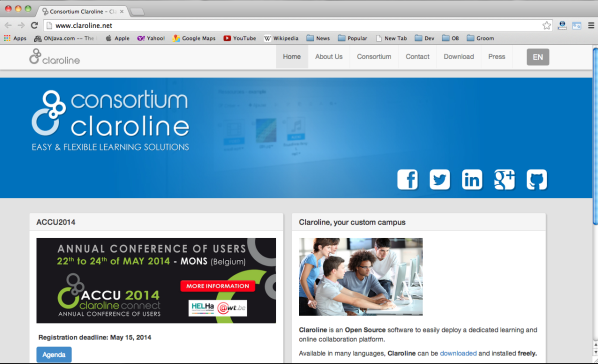The image size is (598, 364).
Task: Click the Claroline logo in navbar
Action: (55, 56)
